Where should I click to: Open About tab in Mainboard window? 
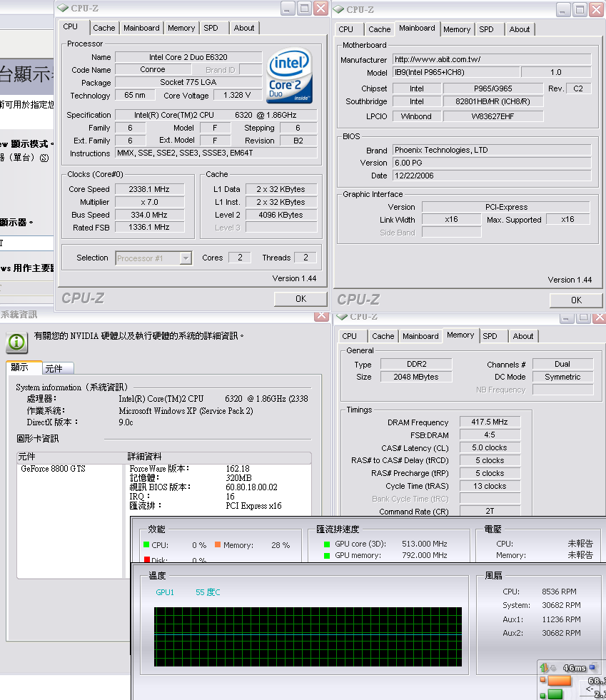tap(520, 29)
